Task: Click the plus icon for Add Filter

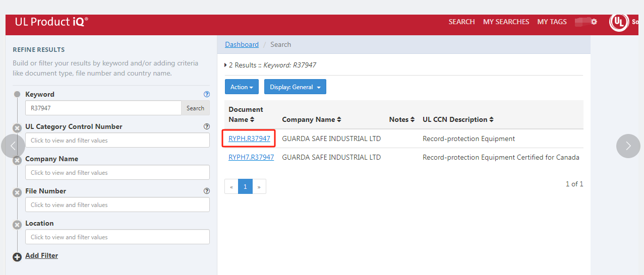Action: click(17, 257)
